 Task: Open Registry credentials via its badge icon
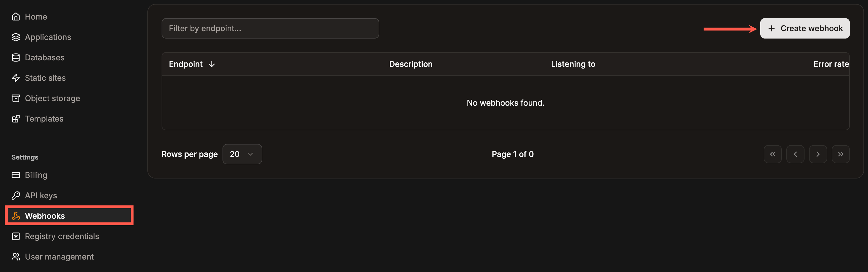pyautogui.click(x=16, y=236)
